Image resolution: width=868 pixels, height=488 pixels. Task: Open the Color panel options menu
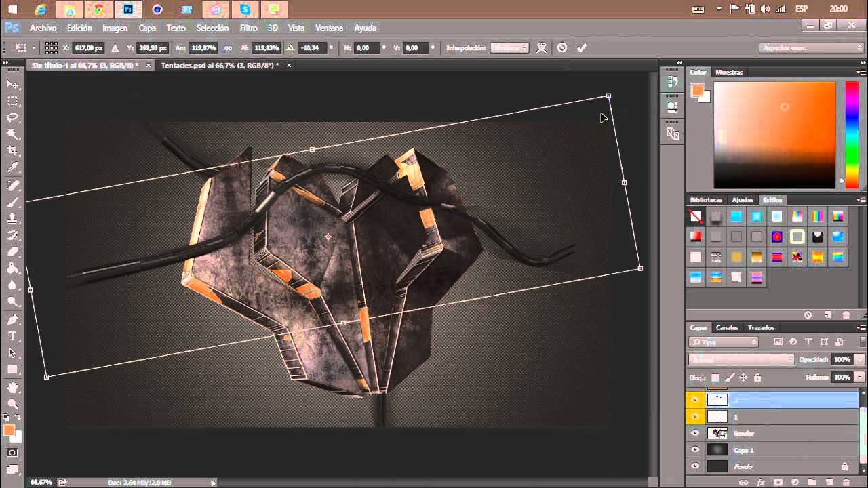(x=861, y=72)
